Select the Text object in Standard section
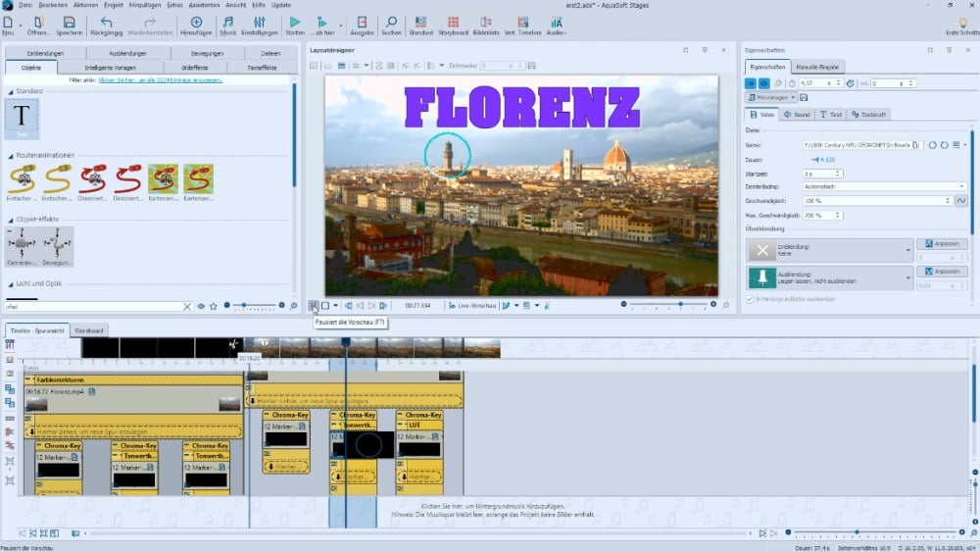The width and height of the screenshot is (980, 552). pyautogui.click(x=22, y=121)
